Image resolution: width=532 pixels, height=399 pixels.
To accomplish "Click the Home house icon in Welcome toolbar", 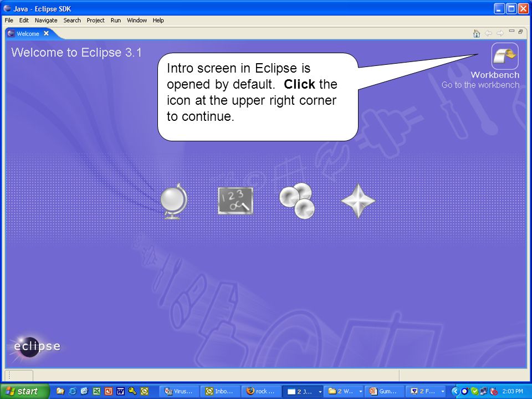I will coord(477,33).
